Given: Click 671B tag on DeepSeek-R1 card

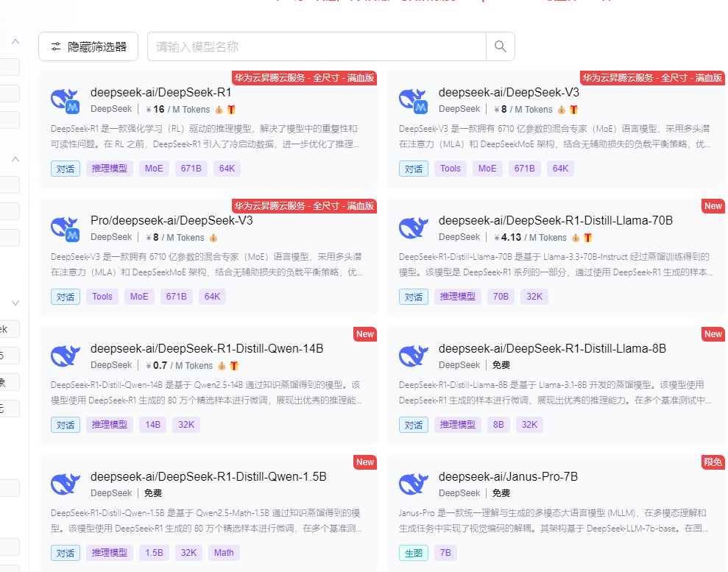Looking at the screenshot, I should point(191,169).
